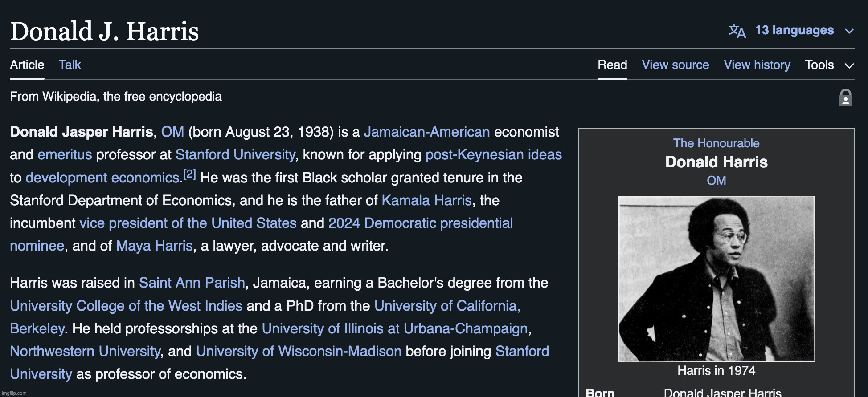Select the Article tab

click(x=27, y=65)
